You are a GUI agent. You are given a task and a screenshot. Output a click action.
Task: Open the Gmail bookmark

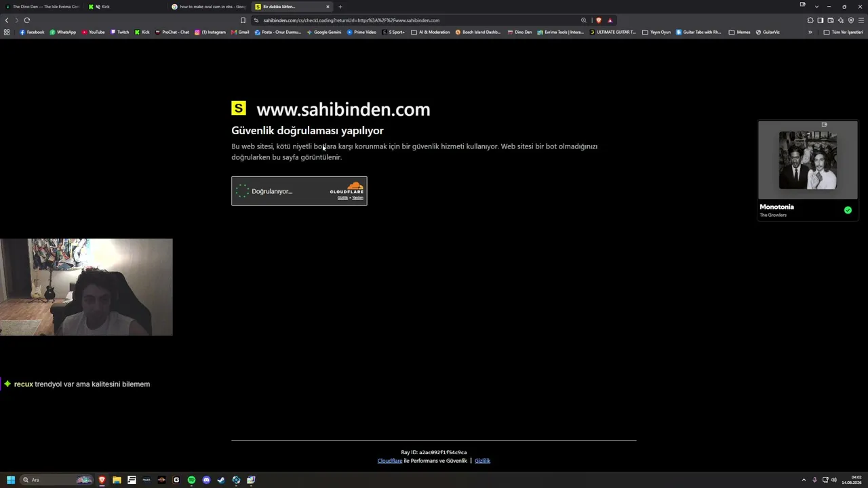(x=240, y=32)
